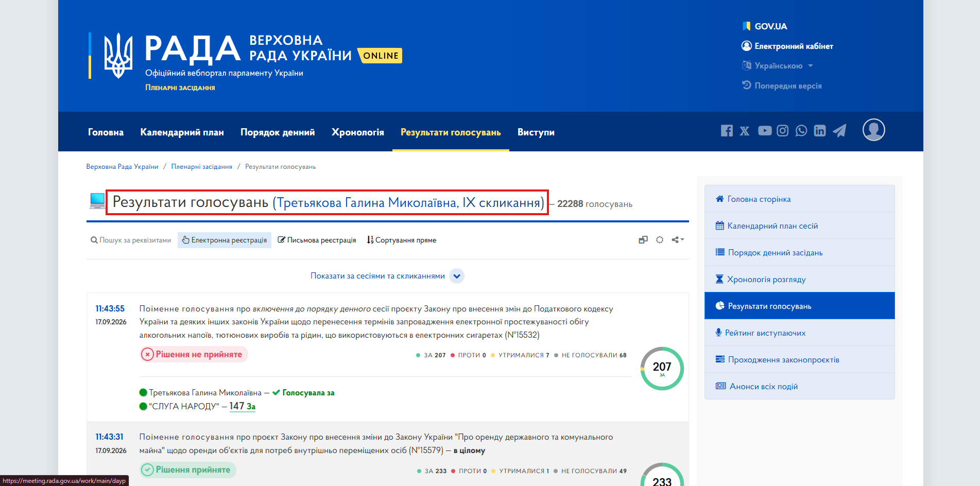This screenshot has width=980, height=486.
Task: Open Анонси всіх подій in sidebar
Action: (x=799, y=386)
